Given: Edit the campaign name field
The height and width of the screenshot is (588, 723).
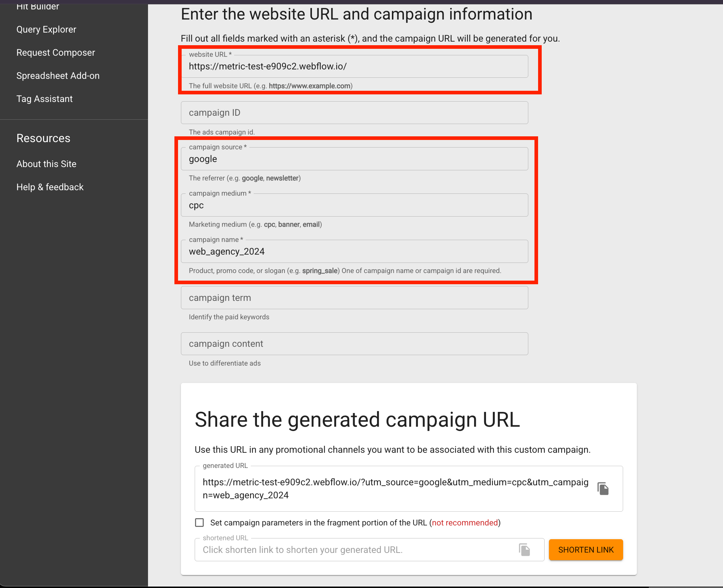Looking at the screenshot, I should (x=354, y=251).
